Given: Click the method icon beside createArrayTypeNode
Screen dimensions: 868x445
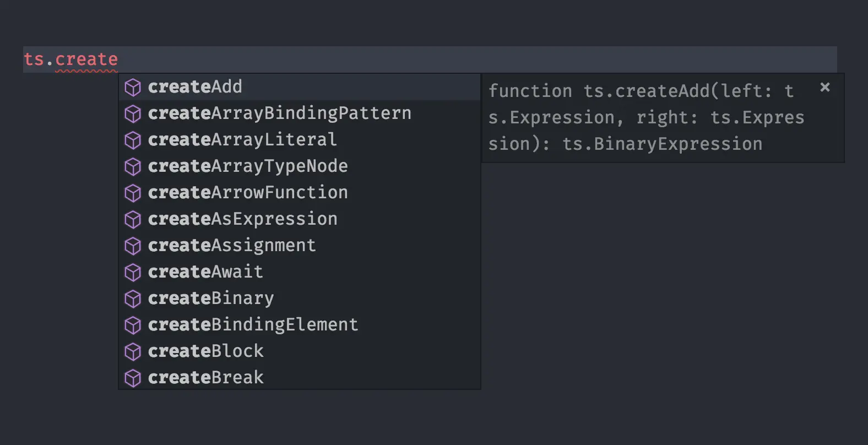Looking at the screenshot, I should (133, 166).
